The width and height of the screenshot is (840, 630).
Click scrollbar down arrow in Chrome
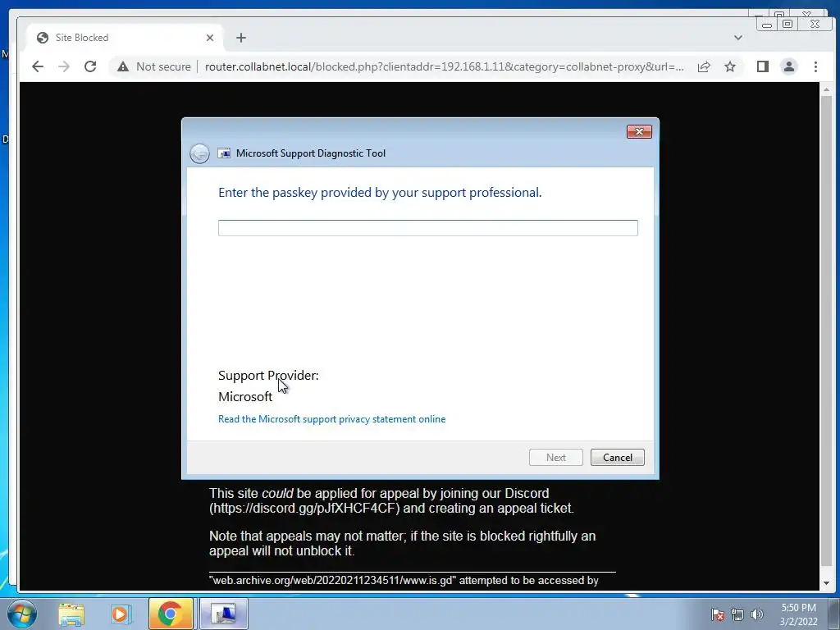(x=826, y=583)
